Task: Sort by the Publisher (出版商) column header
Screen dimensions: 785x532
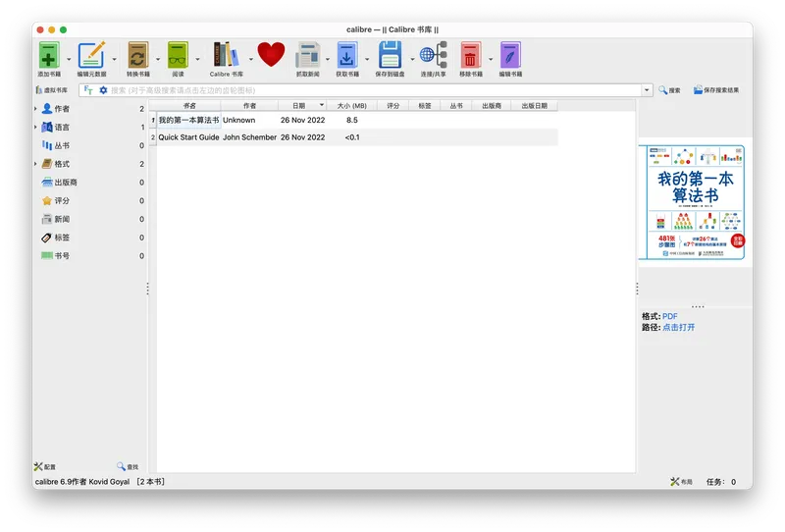Action: tap(492, 106)
